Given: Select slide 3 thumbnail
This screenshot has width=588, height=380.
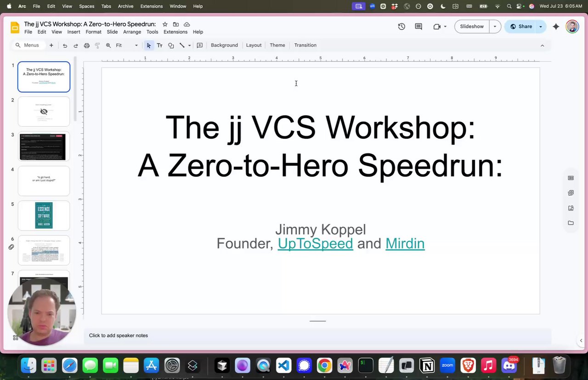Looking at the screenshot, I should point(44,147).
